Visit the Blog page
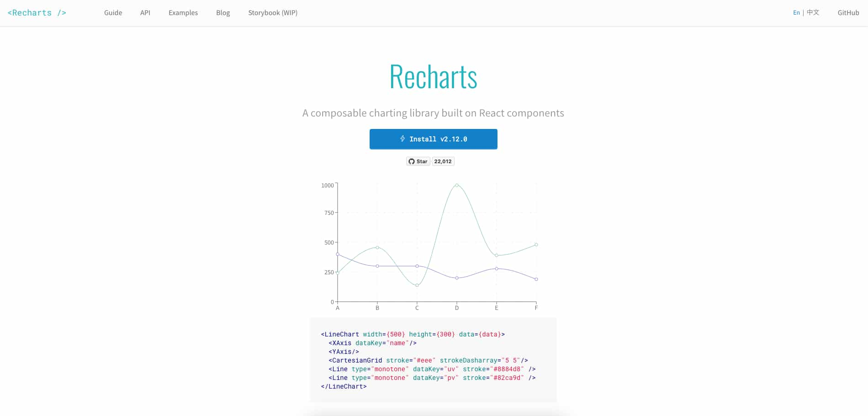868x416 pixels. pyautogui.click(x=223, y=13)
